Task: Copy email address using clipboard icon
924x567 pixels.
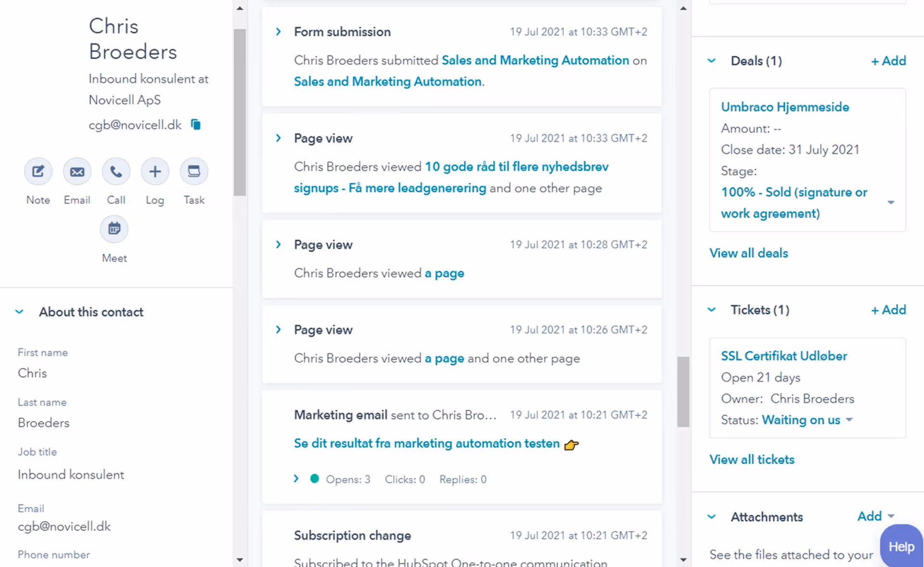Action: pos(195,125)
